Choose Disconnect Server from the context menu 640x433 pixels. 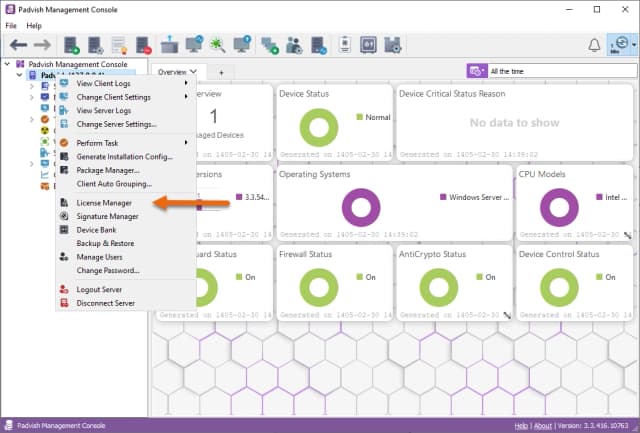click(126, 303)
